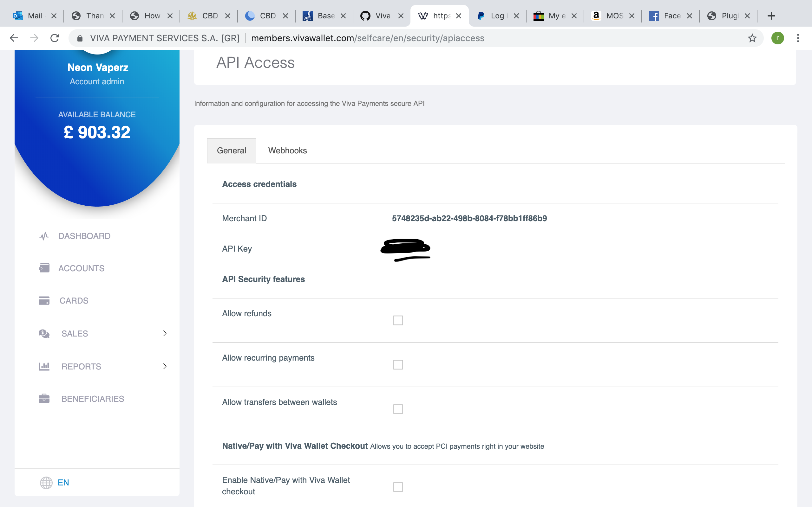Click the browser back button
This screenshot has height=507, width=812.
[14, 38]
